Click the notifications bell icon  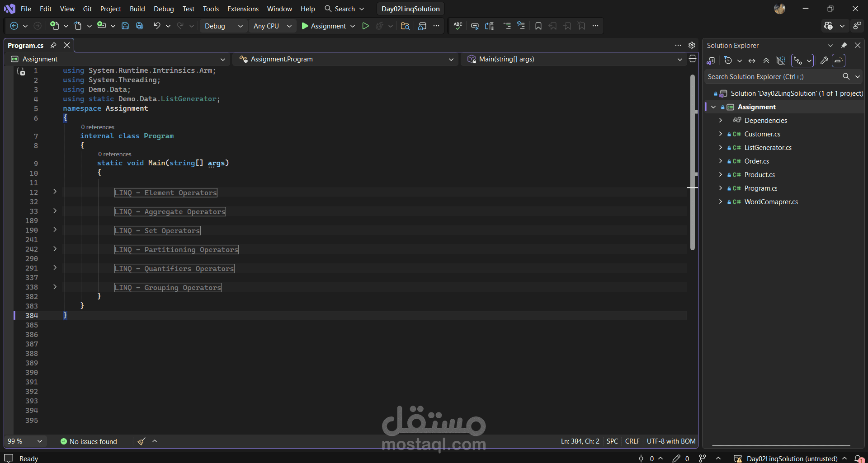pos(858,458)
